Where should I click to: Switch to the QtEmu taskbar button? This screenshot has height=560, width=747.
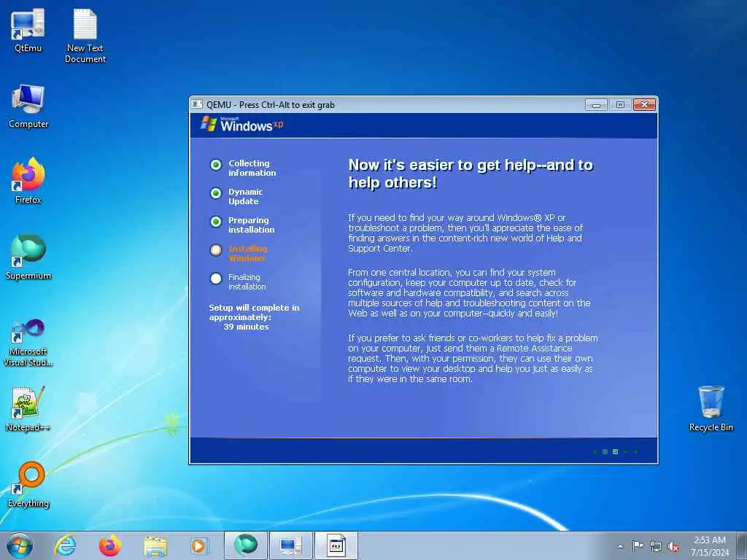pos(290,545)
